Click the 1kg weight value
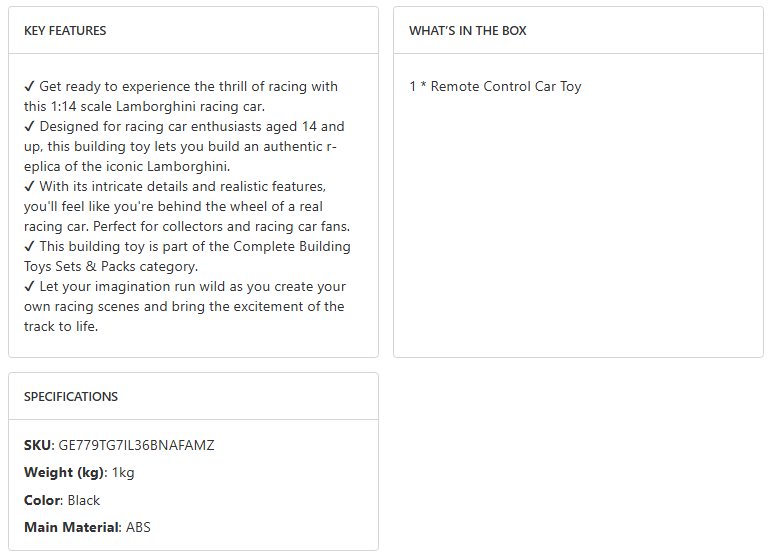 (123, 473)
